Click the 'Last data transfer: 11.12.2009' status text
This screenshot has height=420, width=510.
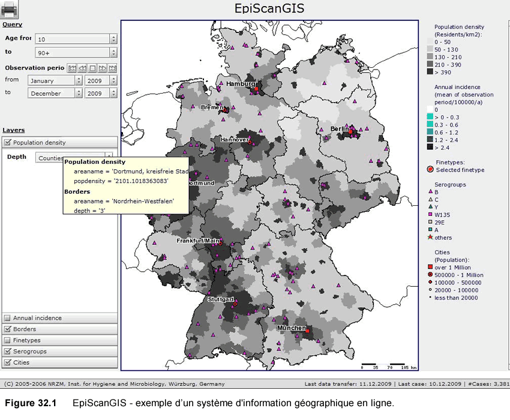pos(347,384)
